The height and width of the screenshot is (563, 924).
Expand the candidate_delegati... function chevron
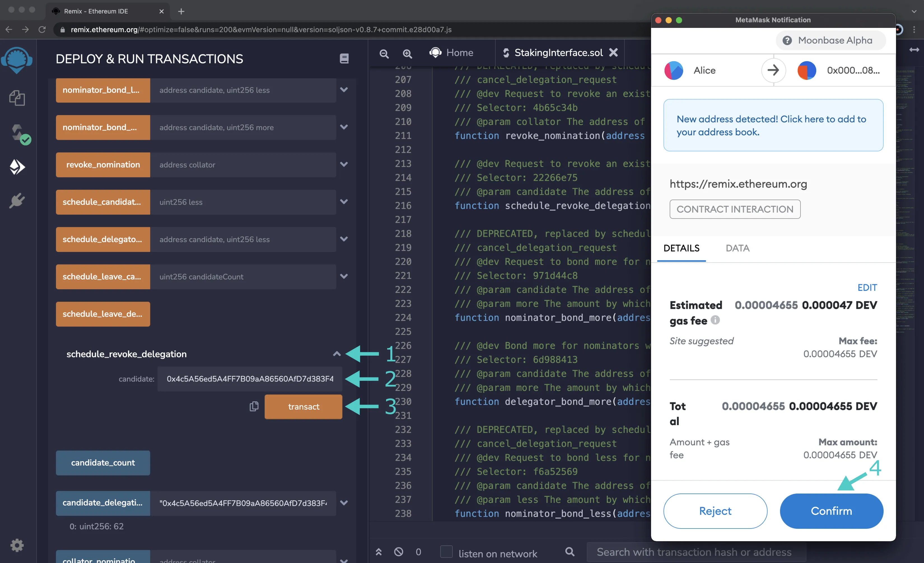tap(344, 502)
